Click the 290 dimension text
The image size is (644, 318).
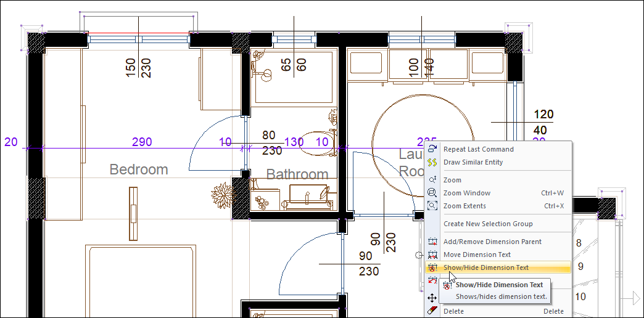tap(142, 142)
